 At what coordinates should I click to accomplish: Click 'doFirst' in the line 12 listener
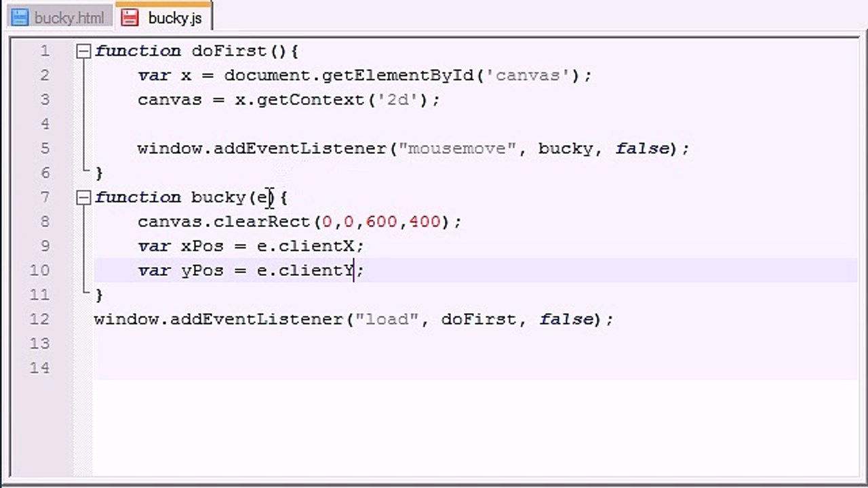click(479, 319)
